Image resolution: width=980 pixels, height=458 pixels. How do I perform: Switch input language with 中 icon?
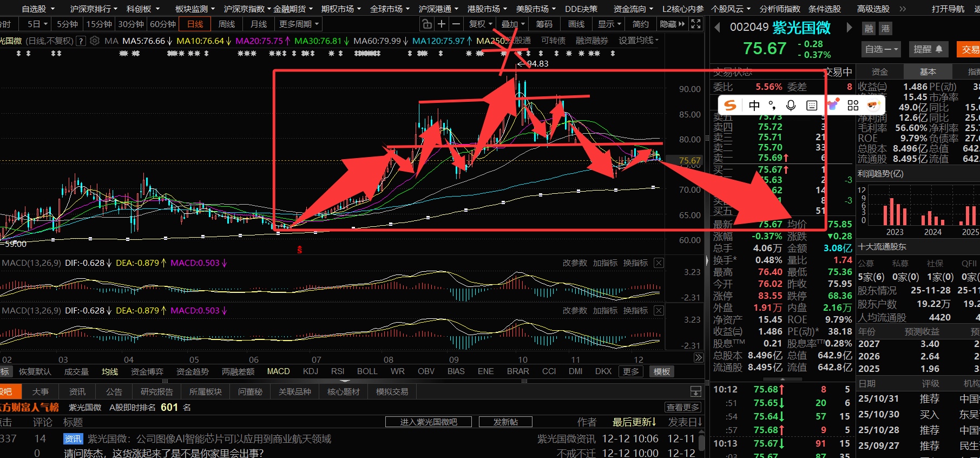(754, 105)
